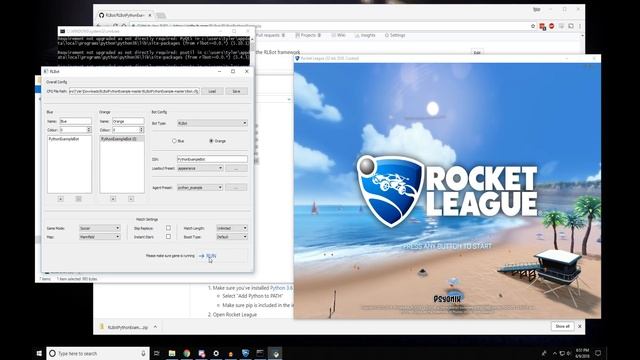This screenshot has height=360, width=640.
Task: Open the Chrome three-dot menu
Action: 580,26
